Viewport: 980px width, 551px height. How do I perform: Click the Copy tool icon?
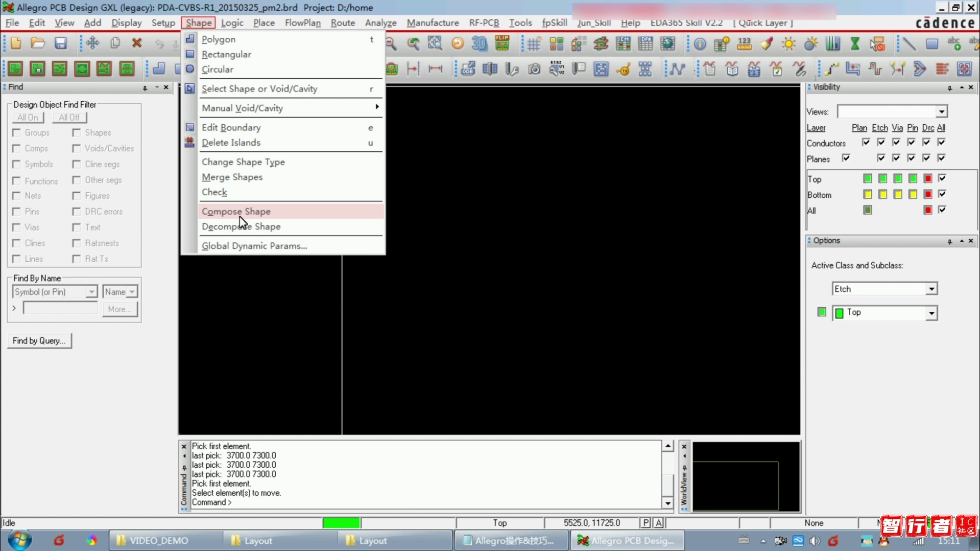(115, 43)
